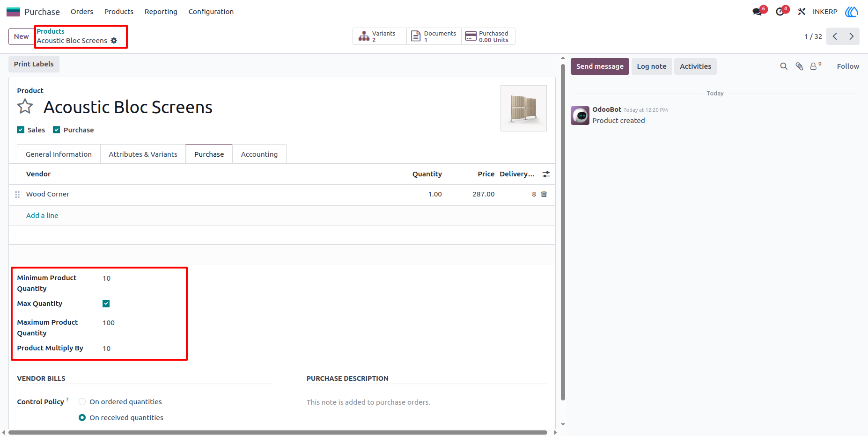
Task: Select the Purchase tab in the form
Action: (x=209, y=154)
